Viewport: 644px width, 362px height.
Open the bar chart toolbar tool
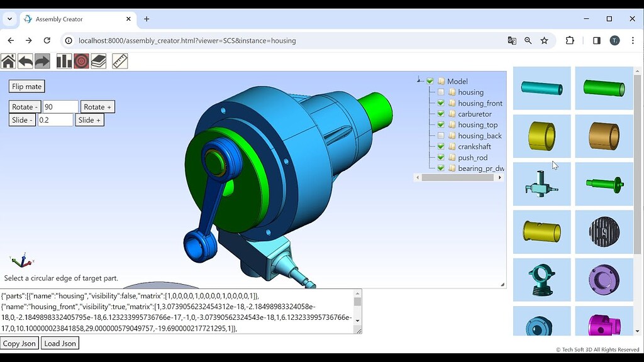click(64, 60)
